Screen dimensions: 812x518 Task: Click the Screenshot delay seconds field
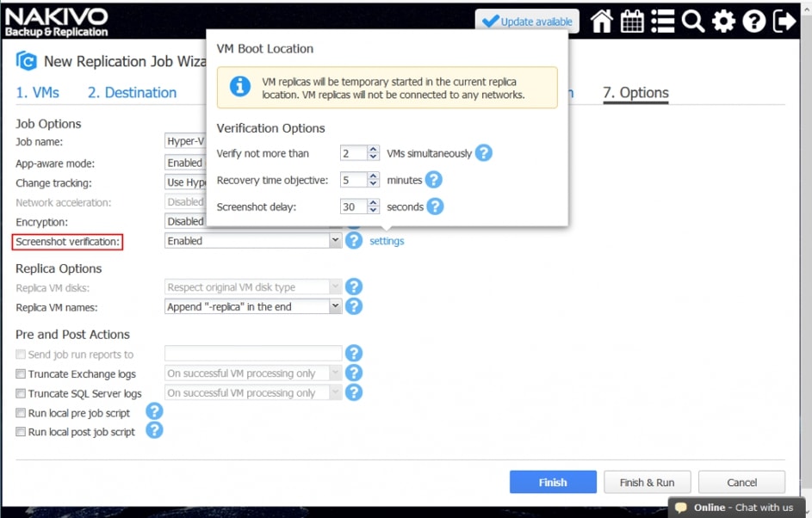353,207
